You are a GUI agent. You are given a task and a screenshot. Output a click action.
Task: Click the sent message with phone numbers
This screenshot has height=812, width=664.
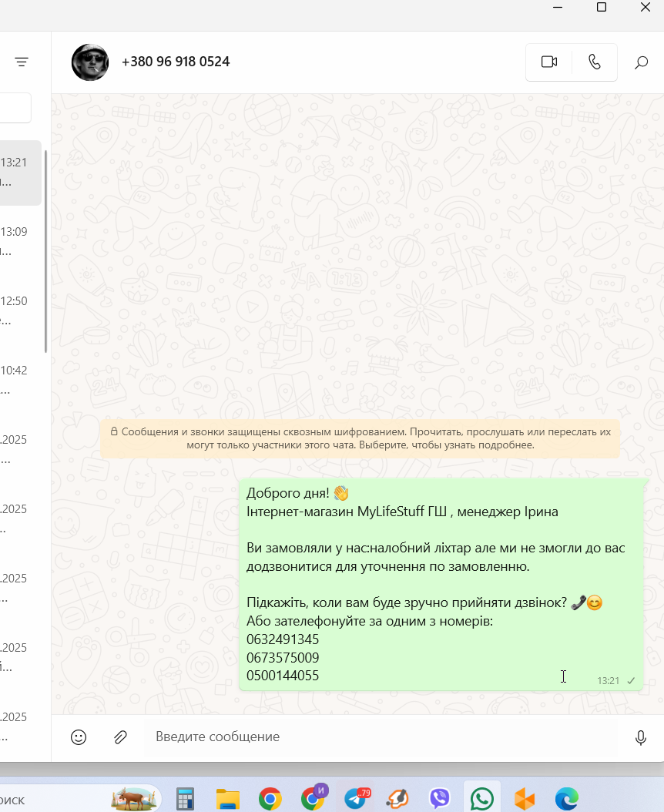441,584
